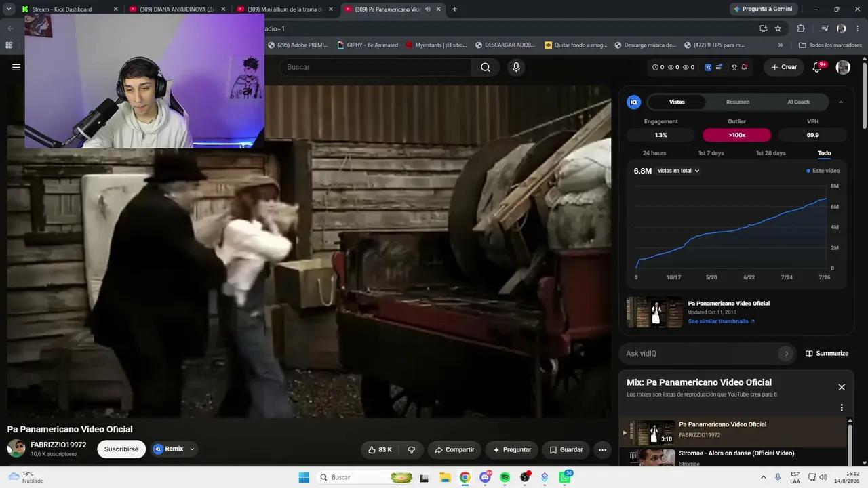Open Chrome media controls icon
This screenshot has height=488, width=868.
point(825,28)
